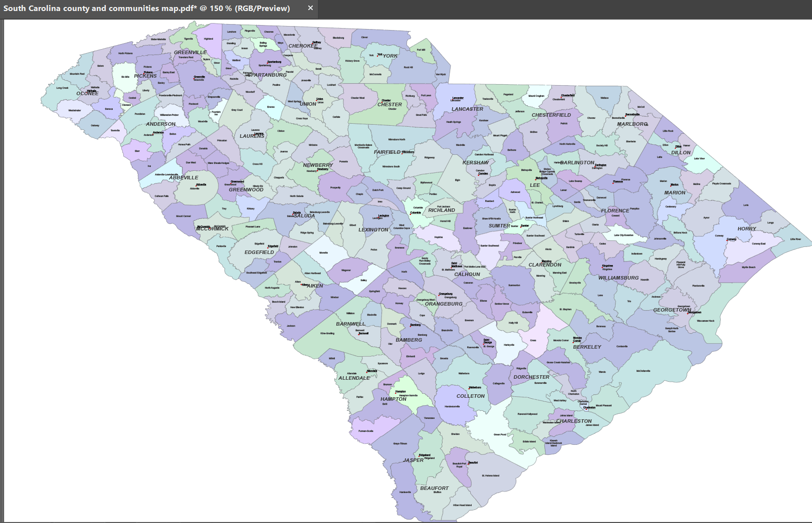Image resolution: width=812 pixels, height=523 pixels.
Task: Select the uppercase ORANGEBURG county label
Action: (444, 304)
